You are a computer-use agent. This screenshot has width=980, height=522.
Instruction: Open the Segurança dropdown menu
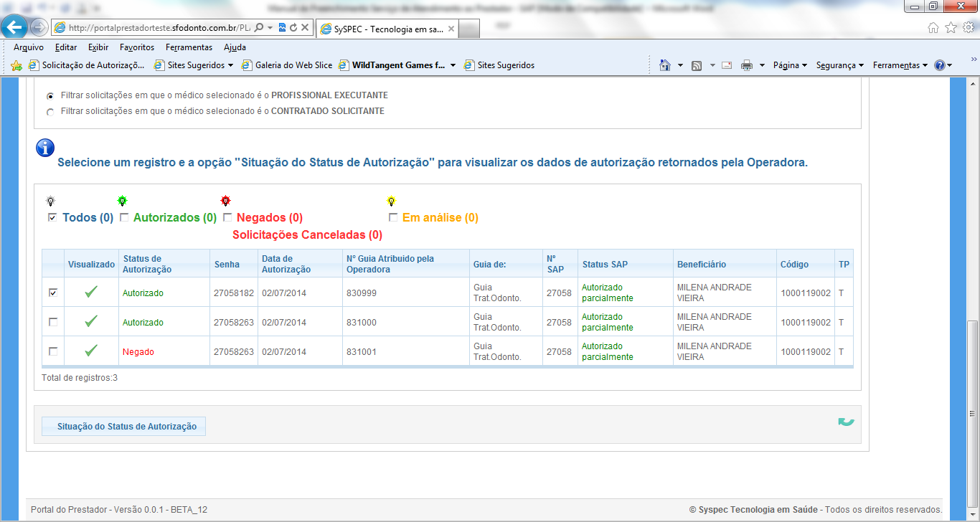point(839,65)
